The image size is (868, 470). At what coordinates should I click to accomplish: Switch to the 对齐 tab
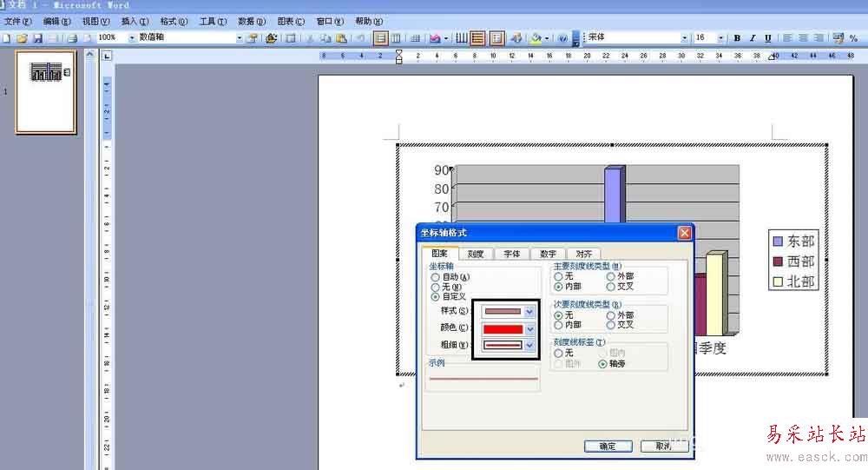[584, 254]
